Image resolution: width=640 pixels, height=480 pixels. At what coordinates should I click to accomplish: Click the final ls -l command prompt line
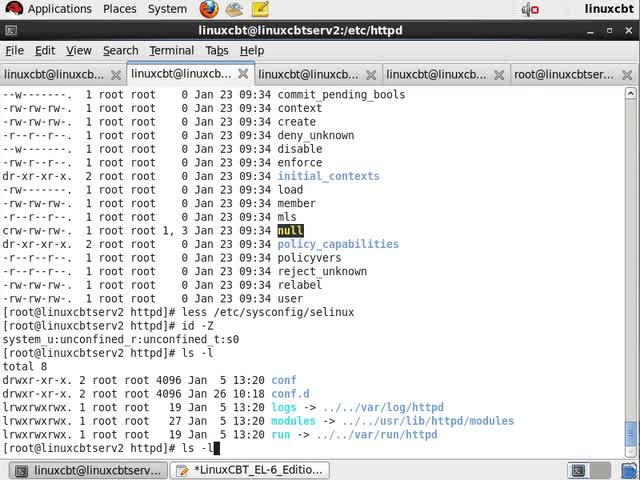[111, 448]
